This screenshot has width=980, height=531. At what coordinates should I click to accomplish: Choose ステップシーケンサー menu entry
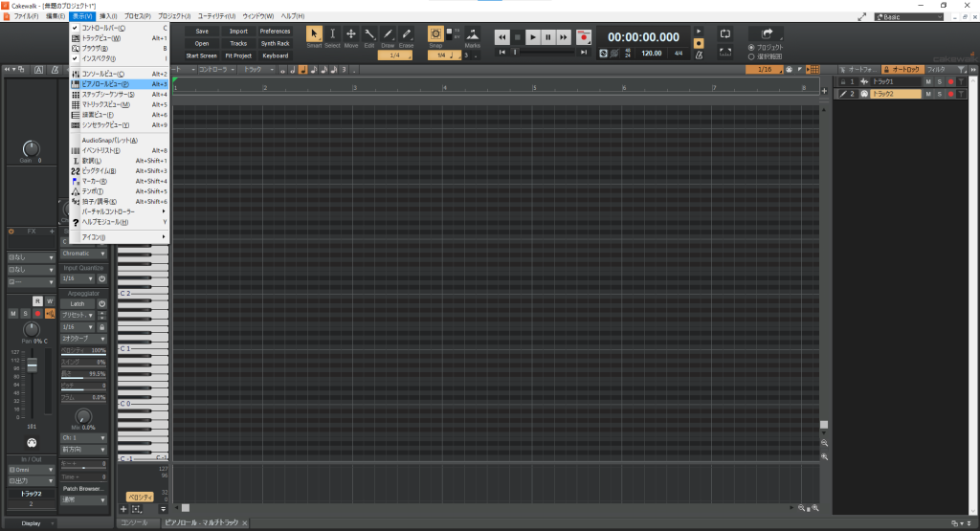(120, 95)
